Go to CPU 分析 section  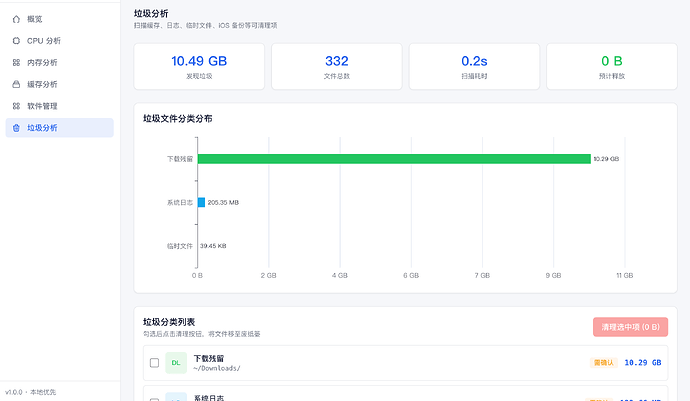(x=59, y=40)
